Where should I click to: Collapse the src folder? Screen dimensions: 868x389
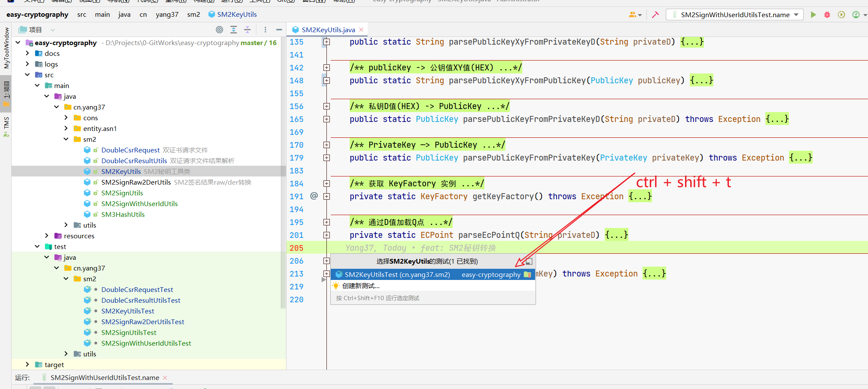[x=27, y=75]
